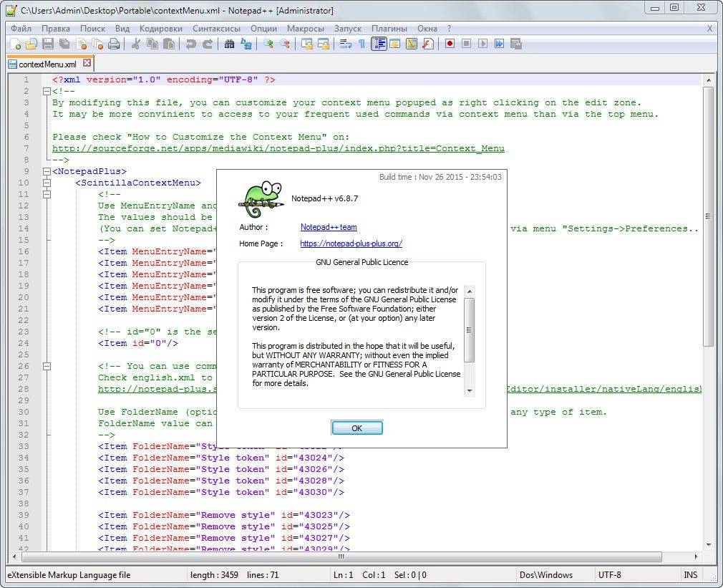This screenshot has width=723, height=588.
Task: Open the Опции menu
Action: click(x=263, y=29)
